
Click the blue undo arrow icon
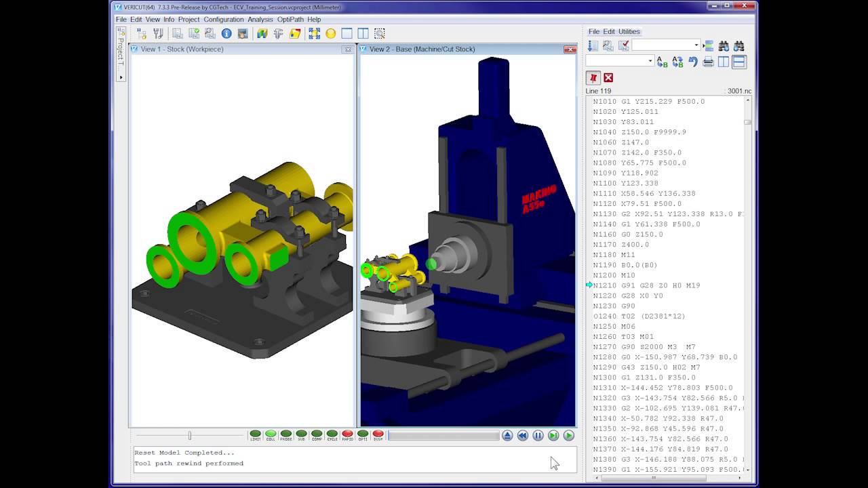pyautogui.click(x=692, y=62)
